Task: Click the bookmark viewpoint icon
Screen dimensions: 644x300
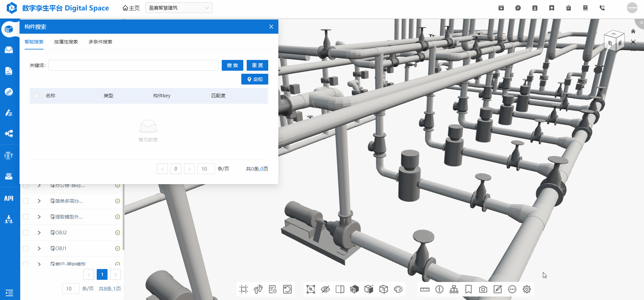Action: tap(468, 289)
